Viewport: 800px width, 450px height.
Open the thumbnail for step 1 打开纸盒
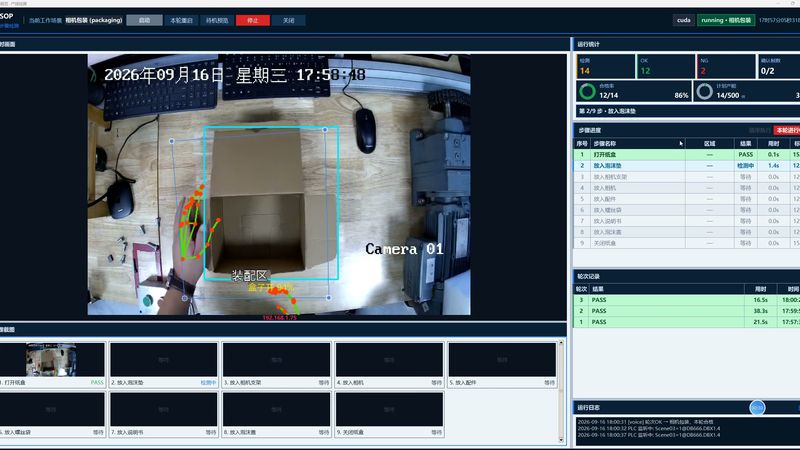click(52, 360)
